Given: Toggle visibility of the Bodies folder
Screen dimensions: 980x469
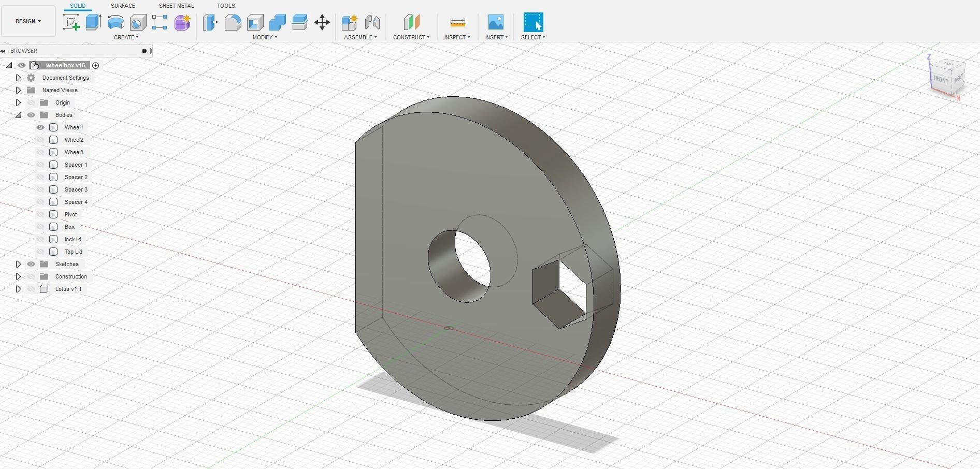Looking at the screenshot, I should tap(31, 115).
